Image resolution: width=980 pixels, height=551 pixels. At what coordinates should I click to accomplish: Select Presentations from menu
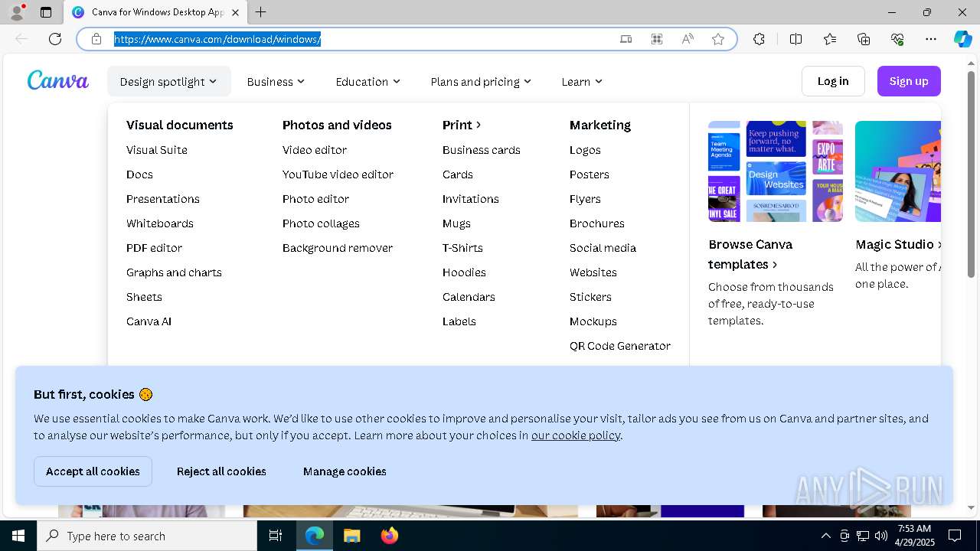163,199
